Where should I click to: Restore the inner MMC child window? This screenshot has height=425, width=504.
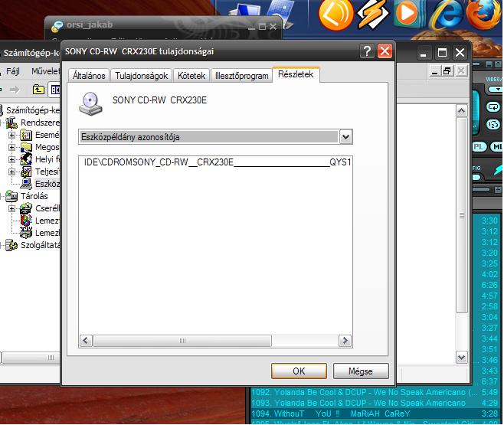click(x=447, y=70)
